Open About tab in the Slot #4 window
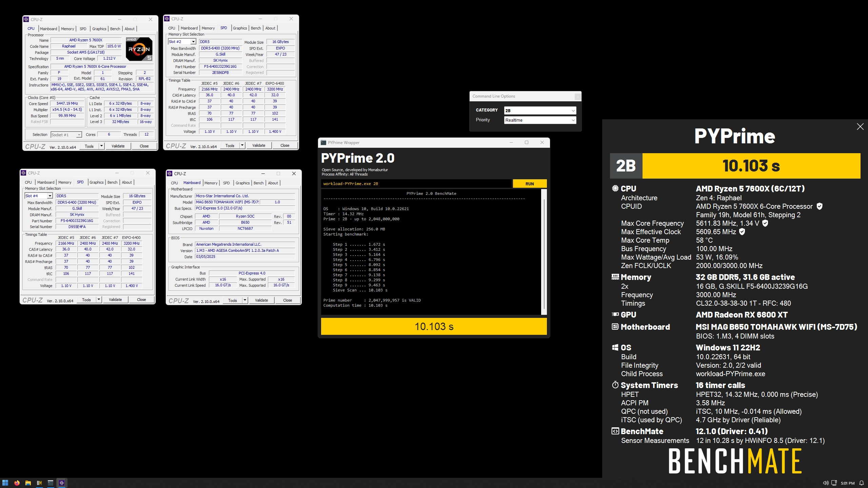 (x=127, y=182)
